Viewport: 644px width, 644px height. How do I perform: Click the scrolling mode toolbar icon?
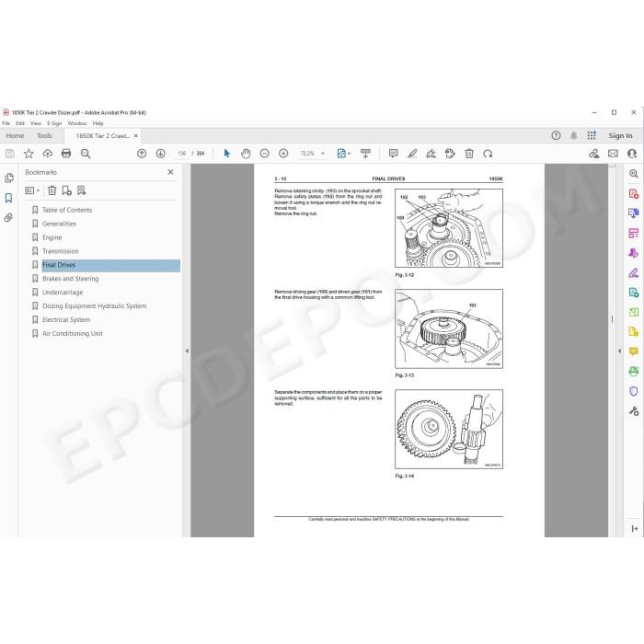pyautogui.click(x=365, y=154)
